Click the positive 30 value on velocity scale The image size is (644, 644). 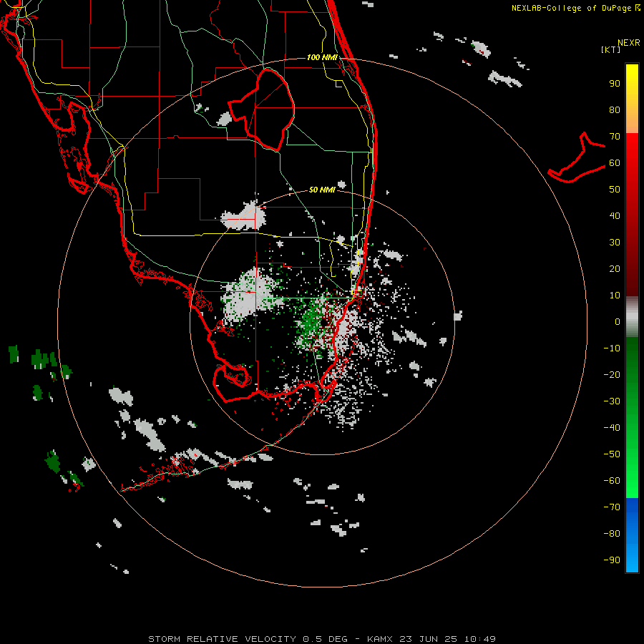tap(615, 243)
